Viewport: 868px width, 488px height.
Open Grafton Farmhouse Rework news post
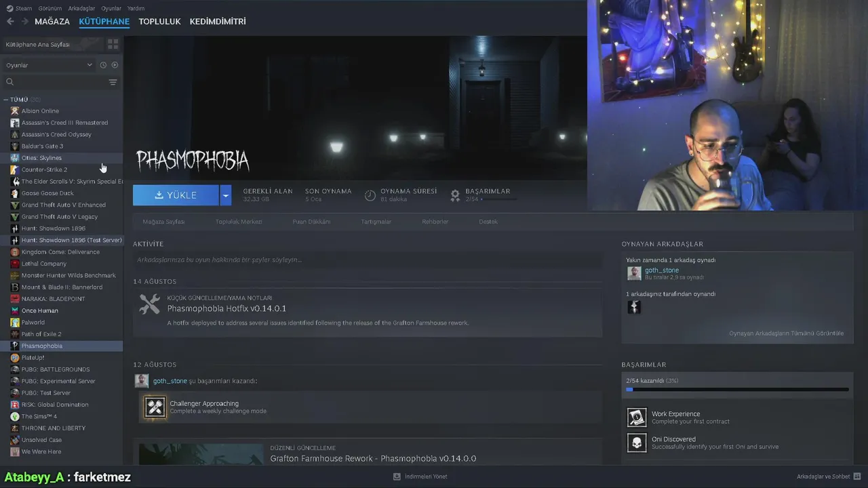pos(373,458)
